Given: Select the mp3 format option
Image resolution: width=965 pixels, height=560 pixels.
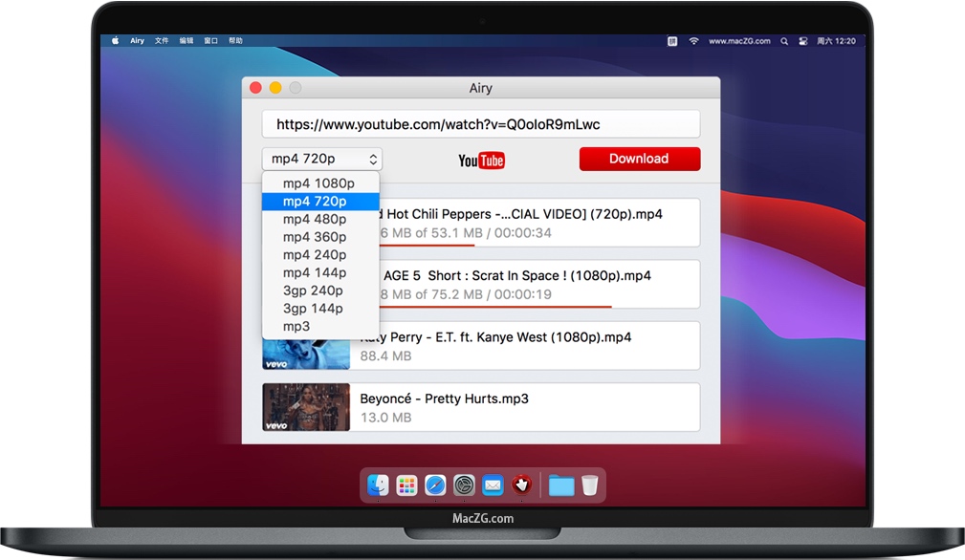Looking at the screenshot, I should point(296,326).
